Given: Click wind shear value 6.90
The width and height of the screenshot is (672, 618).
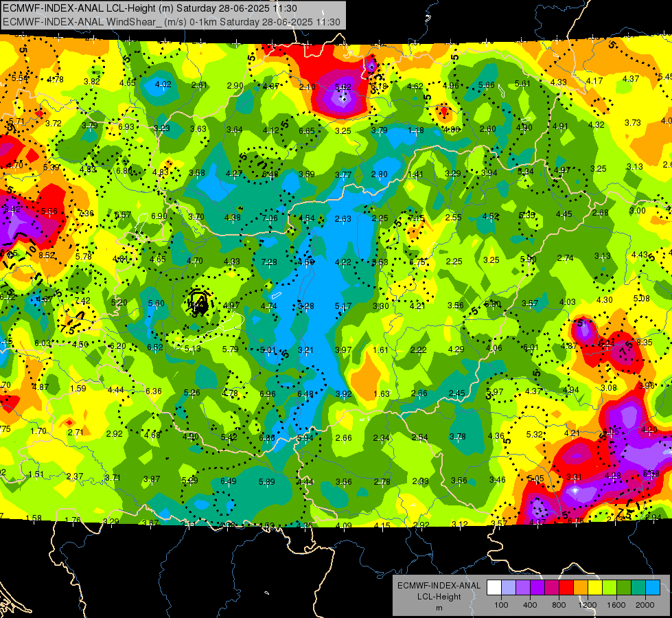Looking at the screenshot, I should coord(159,216).
